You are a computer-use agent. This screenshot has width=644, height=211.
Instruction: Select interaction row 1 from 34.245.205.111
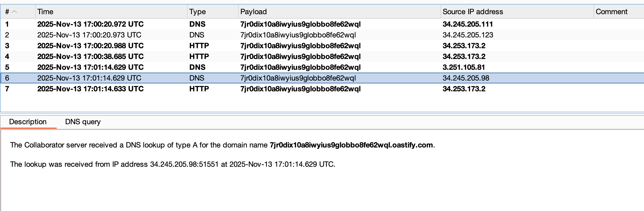(468, 24)
